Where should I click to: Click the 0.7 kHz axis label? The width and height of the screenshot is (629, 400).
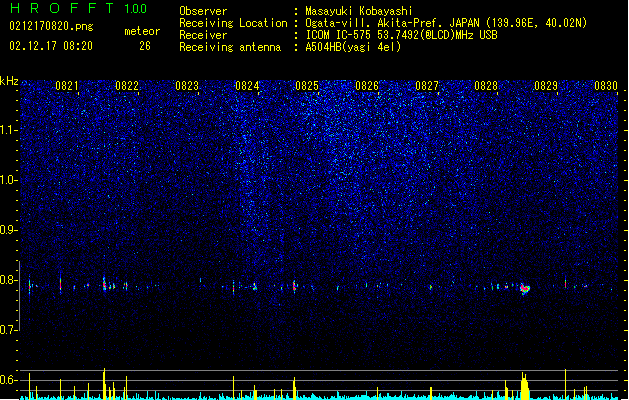[x=8, y=330]
